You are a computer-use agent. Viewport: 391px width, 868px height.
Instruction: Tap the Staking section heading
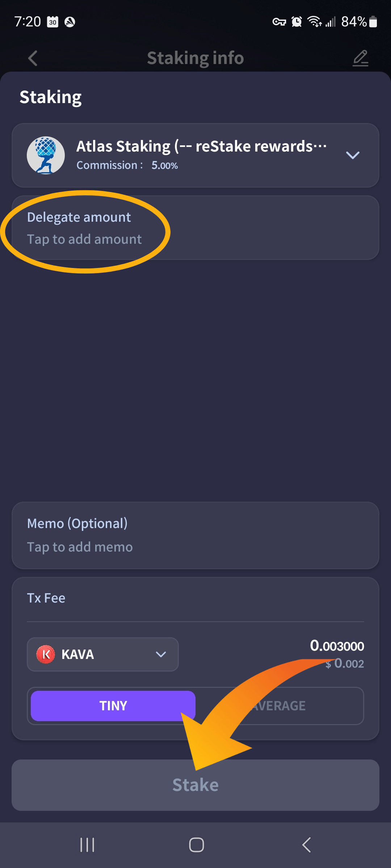51,96
